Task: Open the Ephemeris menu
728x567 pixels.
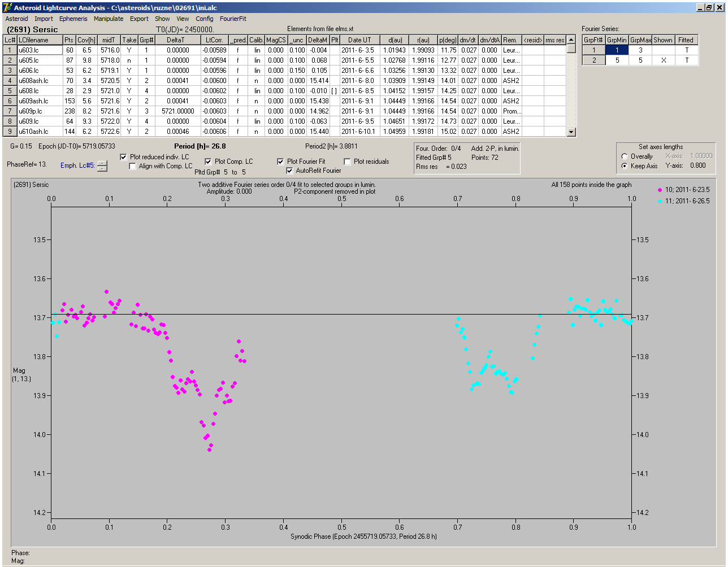Action: pyautogui.click(x=73, y=19)
